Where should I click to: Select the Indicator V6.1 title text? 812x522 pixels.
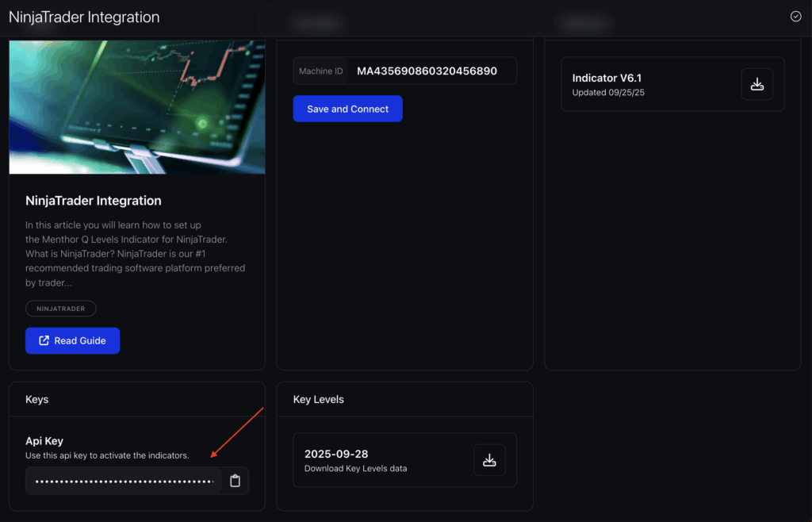[606, 78]
